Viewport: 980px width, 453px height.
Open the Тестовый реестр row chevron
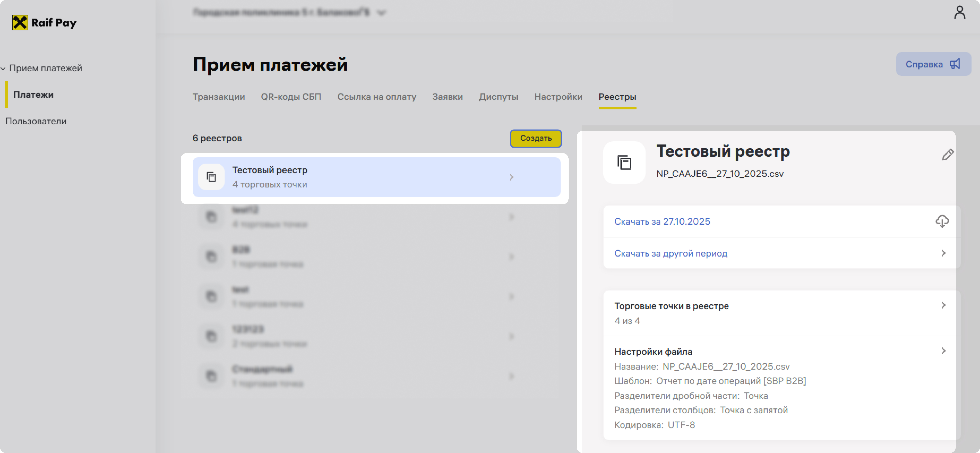(x=511, y=177)
